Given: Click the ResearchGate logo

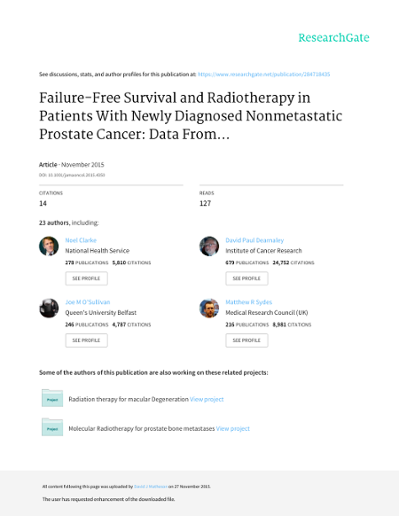Looking at the screenshot, I should pos(334,38).
